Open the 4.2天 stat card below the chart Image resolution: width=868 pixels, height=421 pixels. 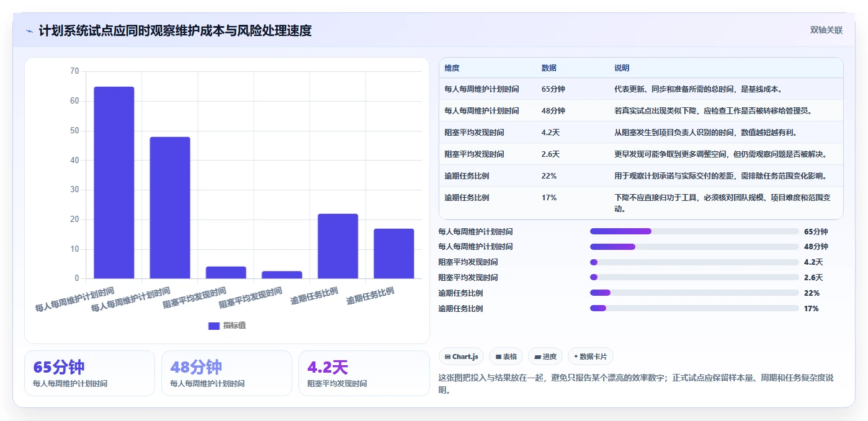364,373
